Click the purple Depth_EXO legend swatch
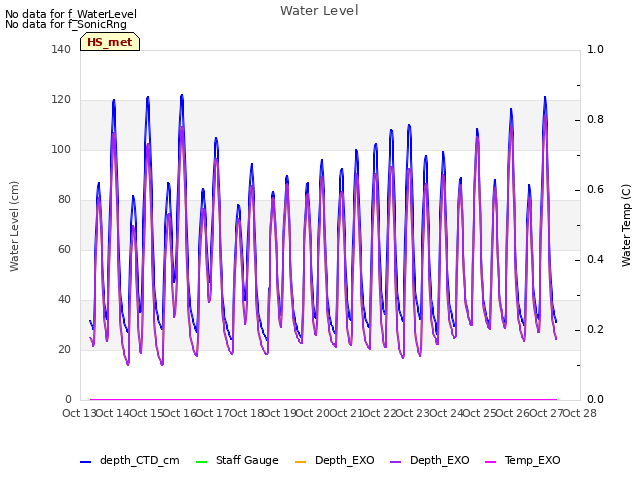This screenshot has width=640, height=480. (395, 462)
